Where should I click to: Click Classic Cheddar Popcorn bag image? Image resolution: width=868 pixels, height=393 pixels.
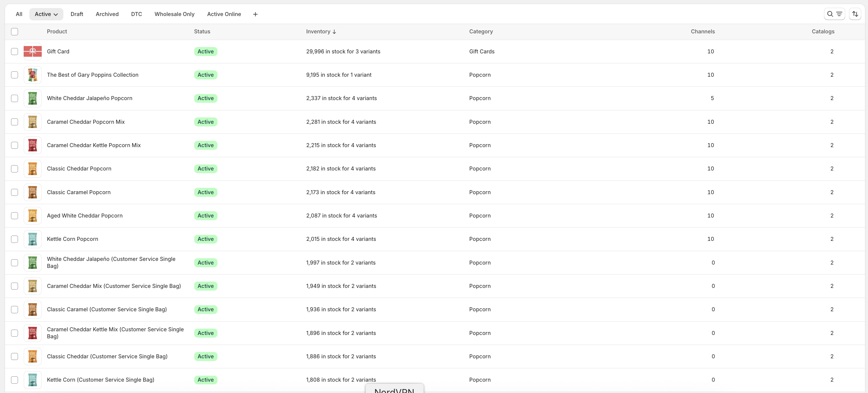pos(33,168)
